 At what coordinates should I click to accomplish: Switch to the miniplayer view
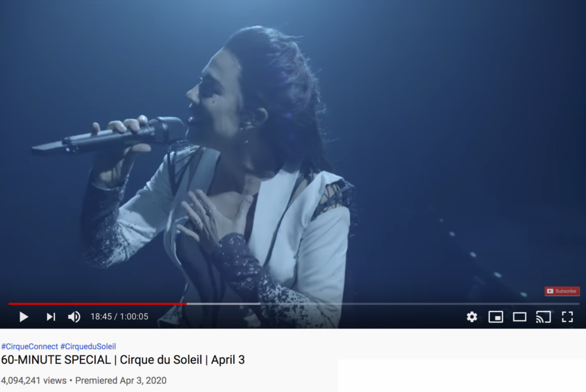click(496, 317)
